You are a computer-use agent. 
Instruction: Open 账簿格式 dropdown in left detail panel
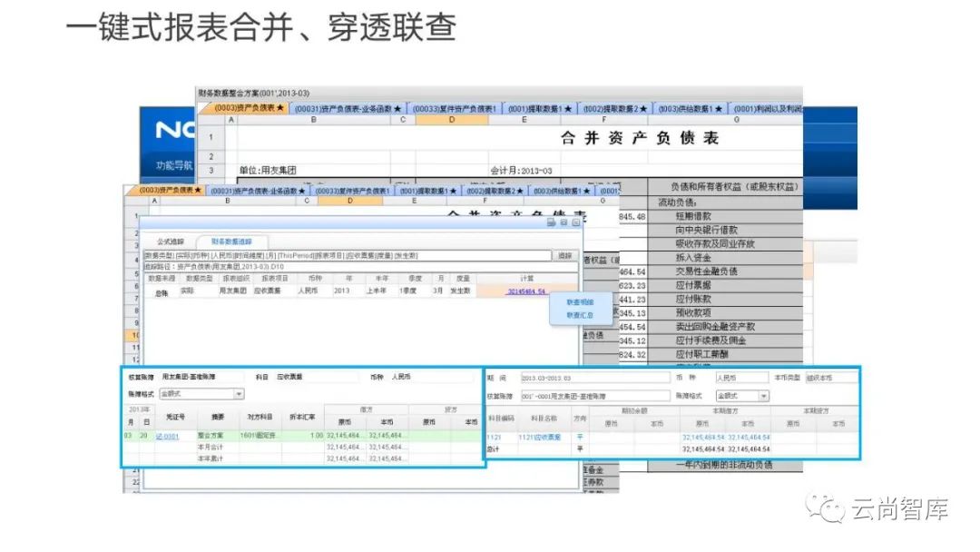tap(239, 394)
